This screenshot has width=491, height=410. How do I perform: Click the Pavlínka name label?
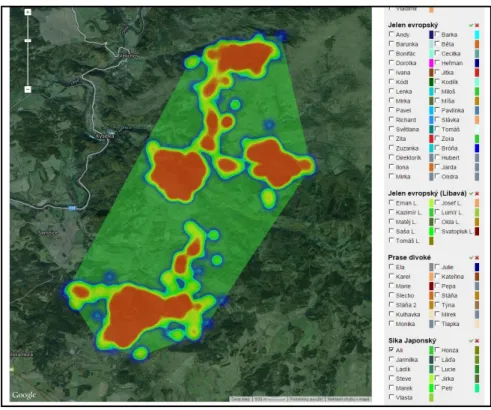tap(453, 110)
